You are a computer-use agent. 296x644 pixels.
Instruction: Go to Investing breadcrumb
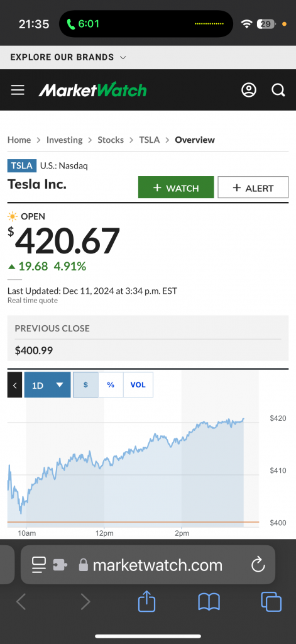65,140
